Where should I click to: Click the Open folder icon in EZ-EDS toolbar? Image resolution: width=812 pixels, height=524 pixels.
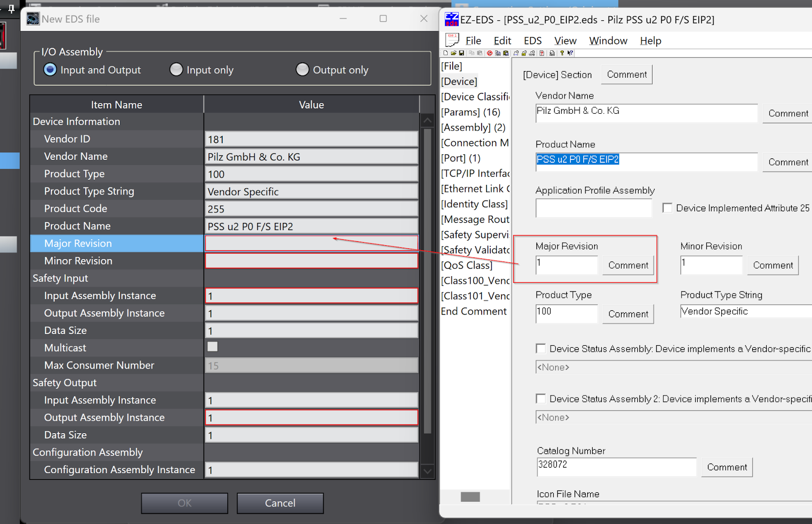(454, 53)
